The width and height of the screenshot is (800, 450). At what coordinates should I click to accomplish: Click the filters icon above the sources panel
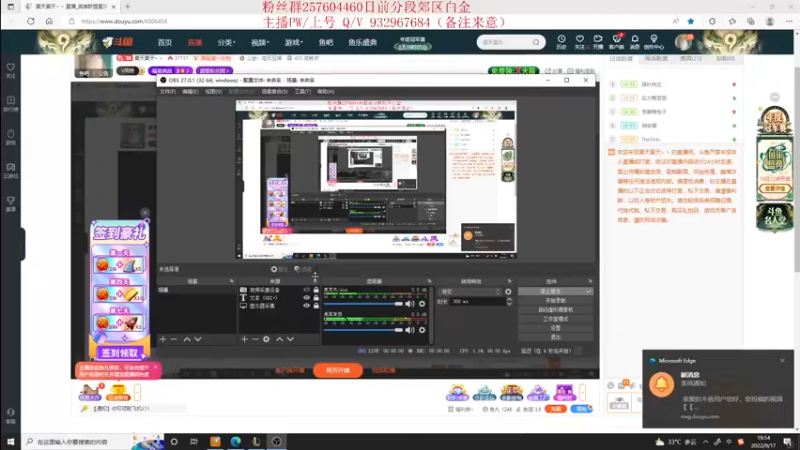coord(303,269)
